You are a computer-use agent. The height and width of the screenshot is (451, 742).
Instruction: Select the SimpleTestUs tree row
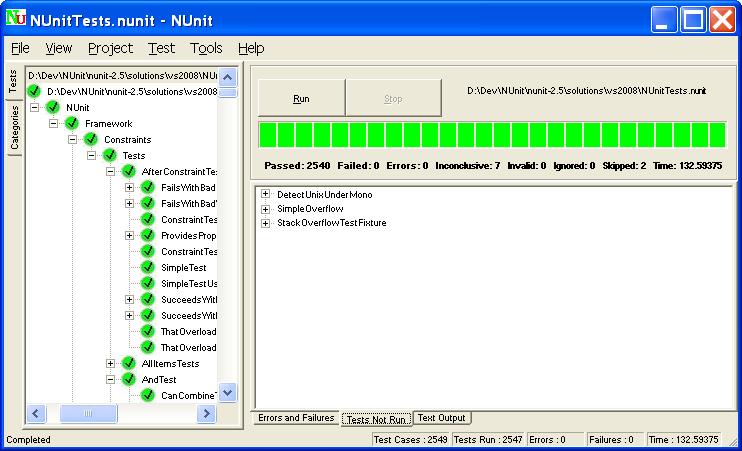tap(189, 284)
